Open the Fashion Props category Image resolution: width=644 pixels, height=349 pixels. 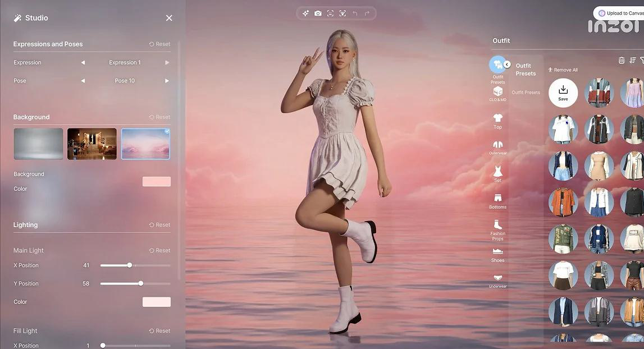(498, 230)
